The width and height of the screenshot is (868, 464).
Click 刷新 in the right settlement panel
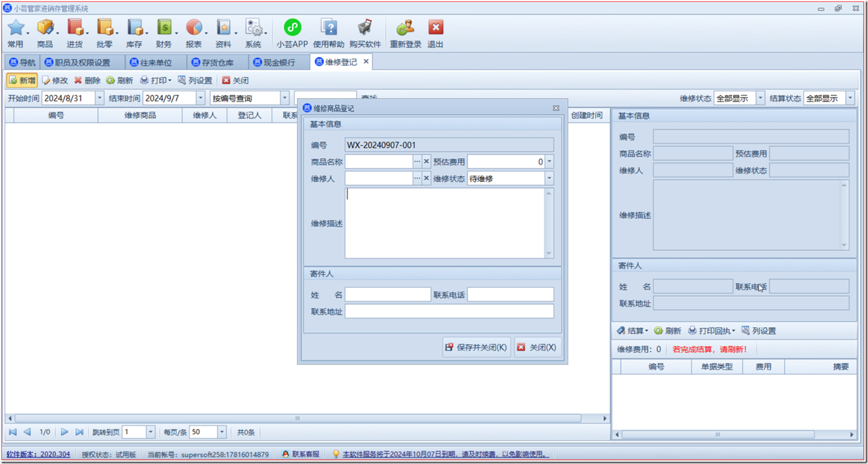(667, 331)
